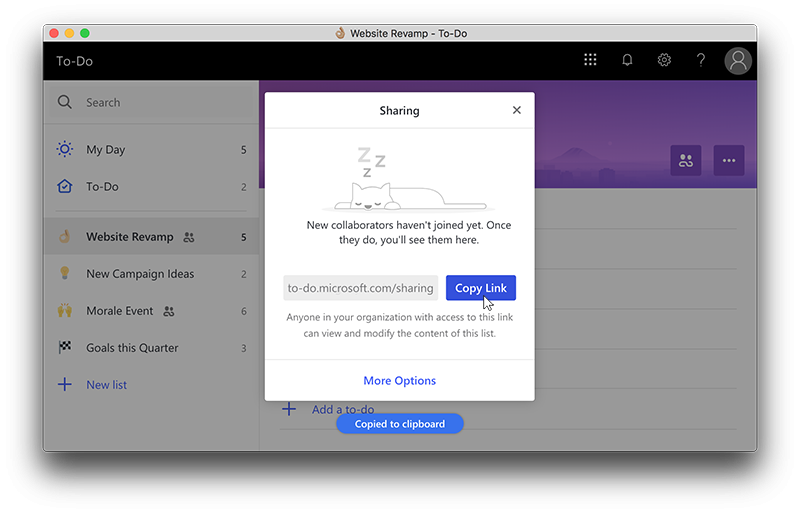This screenshot has width=800, height=513.
Task: Click the search magnifier icon
Action: pos(64,102)
